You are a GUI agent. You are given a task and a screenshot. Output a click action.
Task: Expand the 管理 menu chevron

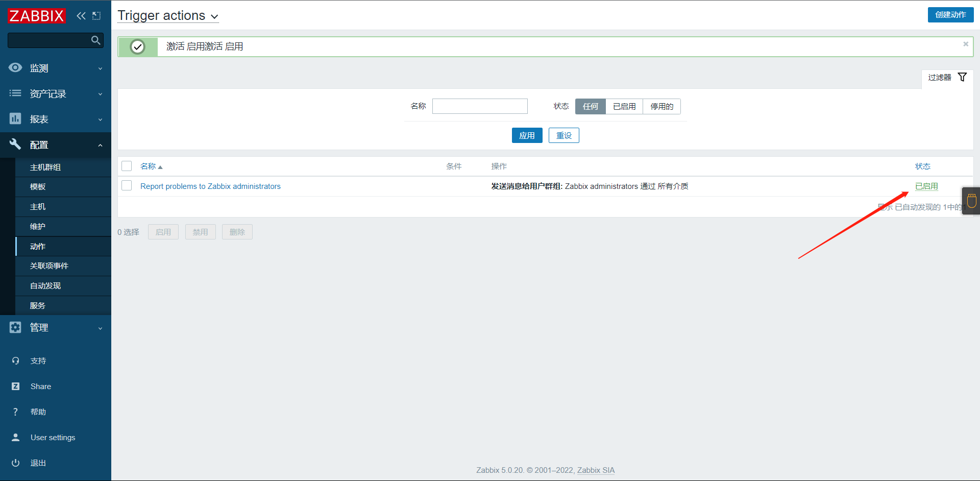click(x=100, y=328)
